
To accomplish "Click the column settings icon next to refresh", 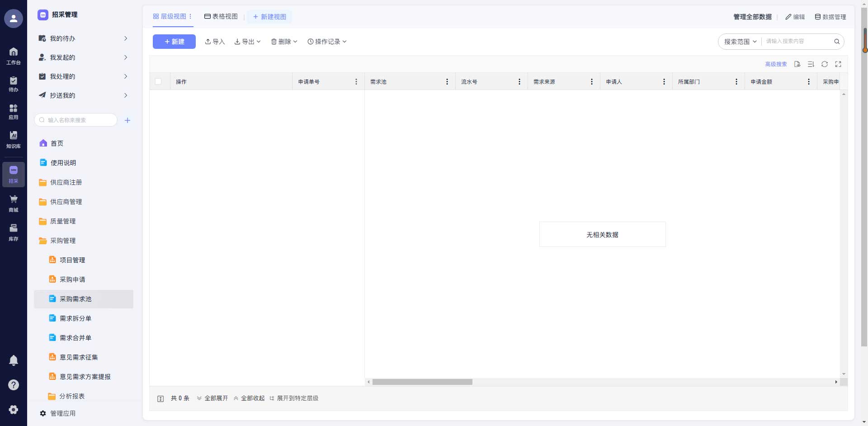I will (x=811, y=64).
